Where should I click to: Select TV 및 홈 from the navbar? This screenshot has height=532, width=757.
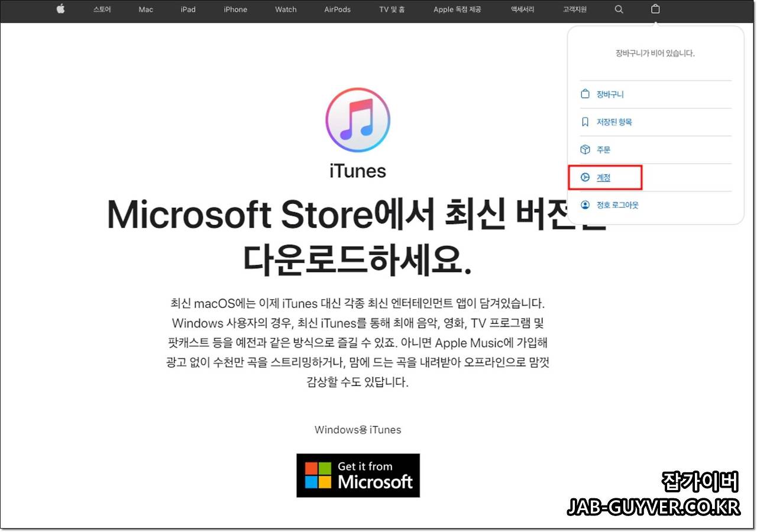tap(392, 9)
